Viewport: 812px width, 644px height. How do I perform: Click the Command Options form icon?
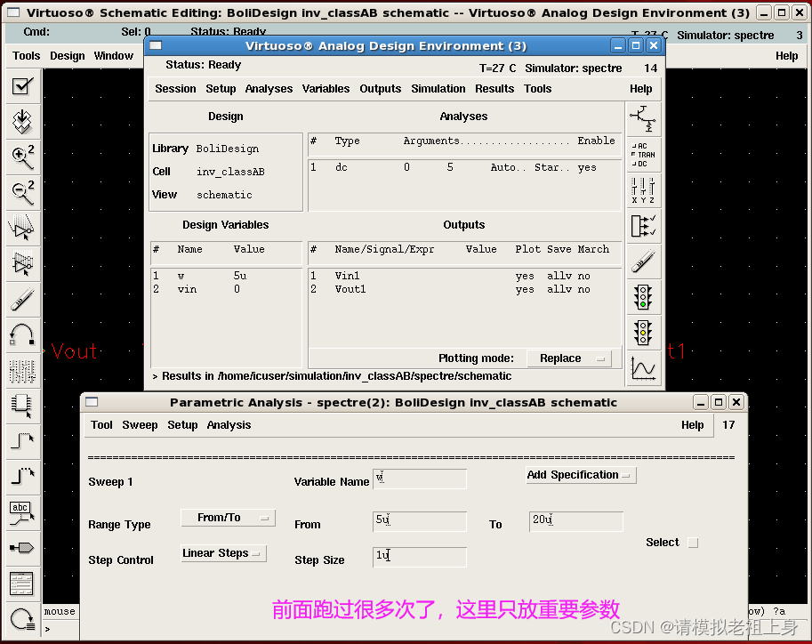pos(22,584)
